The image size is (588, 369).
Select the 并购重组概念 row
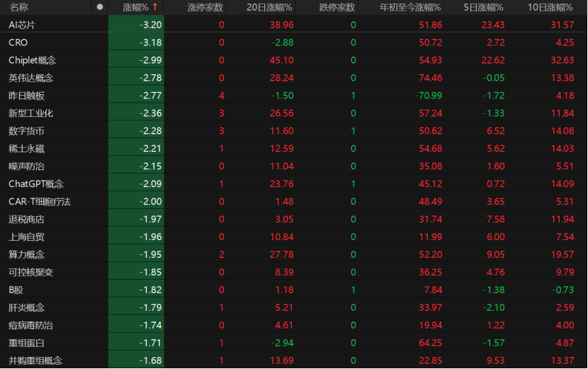coord(35,361)
